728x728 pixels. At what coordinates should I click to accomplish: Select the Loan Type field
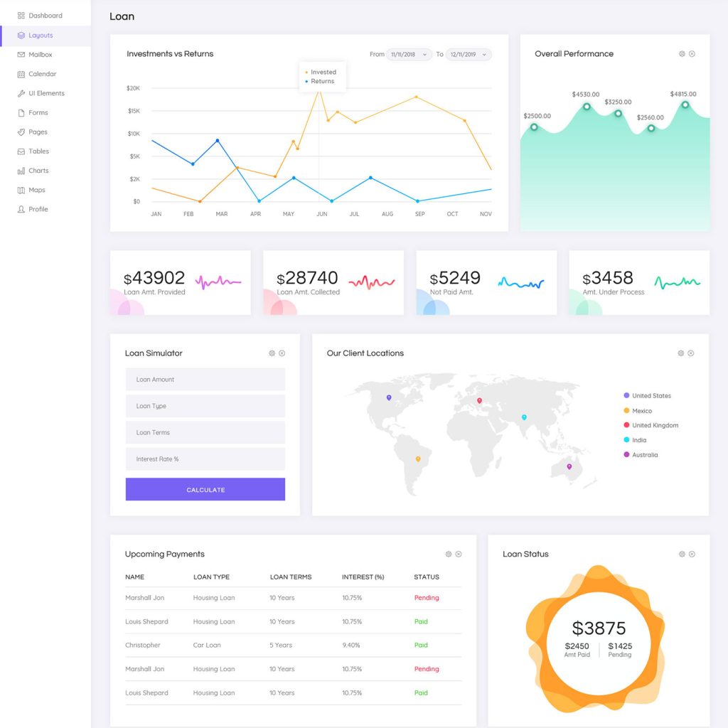(x=205, y=406)
